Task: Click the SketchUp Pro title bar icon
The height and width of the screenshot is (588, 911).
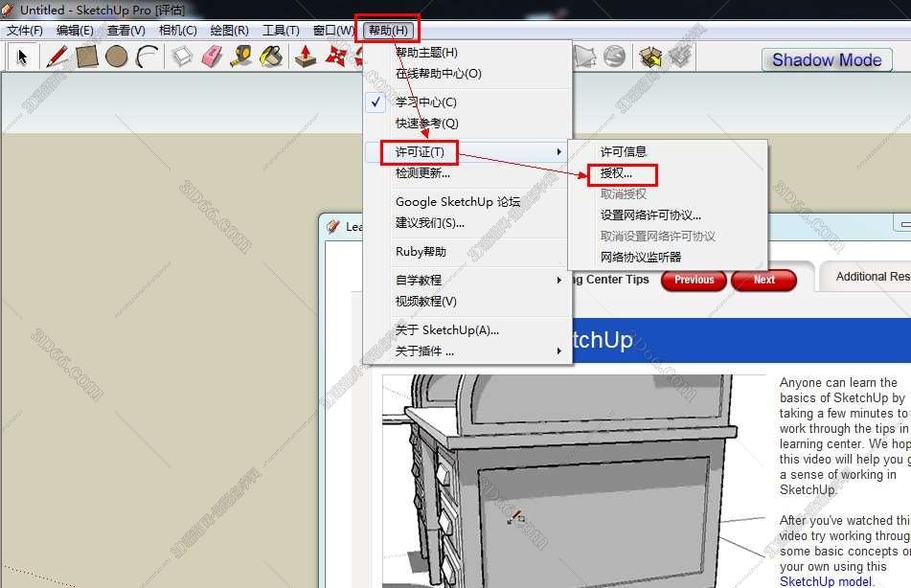Action: pyautogui.click(x=8, y=10)
